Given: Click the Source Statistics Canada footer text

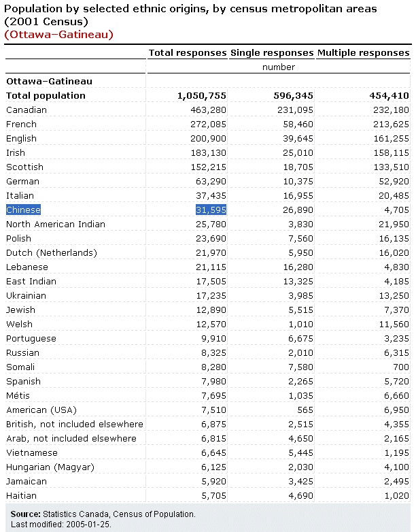Looking at the screenshot, I should click(x=103, y=514).
